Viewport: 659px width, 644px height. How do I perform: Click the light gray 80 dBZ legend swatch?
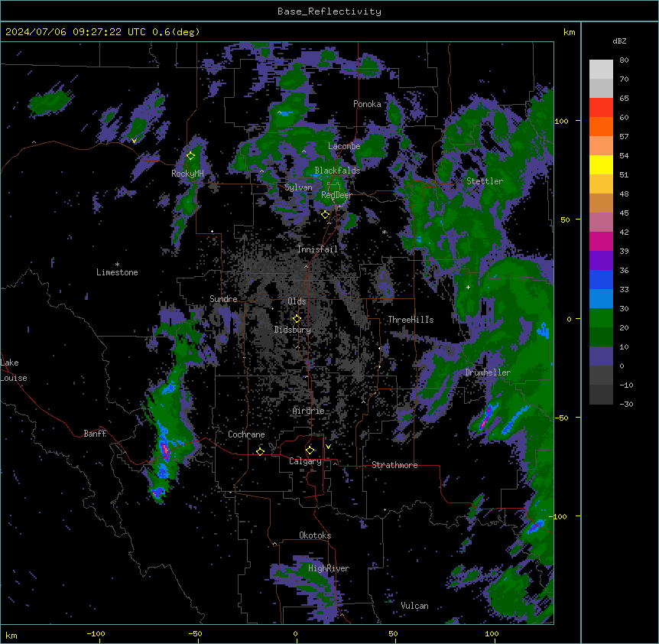tap(601, 70)
